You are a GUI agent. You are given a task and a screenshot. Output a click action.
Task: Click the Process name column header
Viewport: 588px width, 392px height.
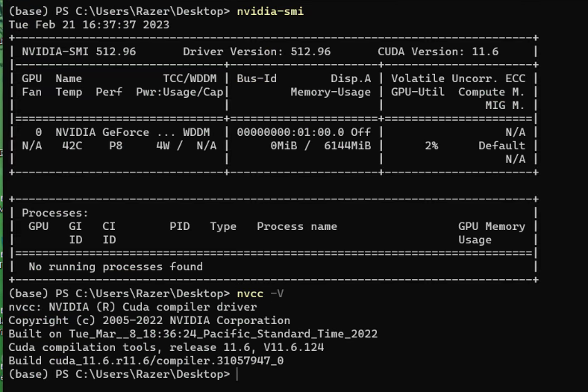pyautogui.click(x=296, y=226)
